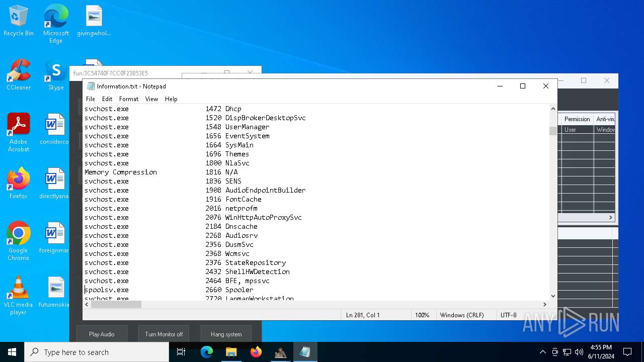Launch Microsoft Edge from the desktop
This screenshot has height=362, width=644.
tap(56, 24)
